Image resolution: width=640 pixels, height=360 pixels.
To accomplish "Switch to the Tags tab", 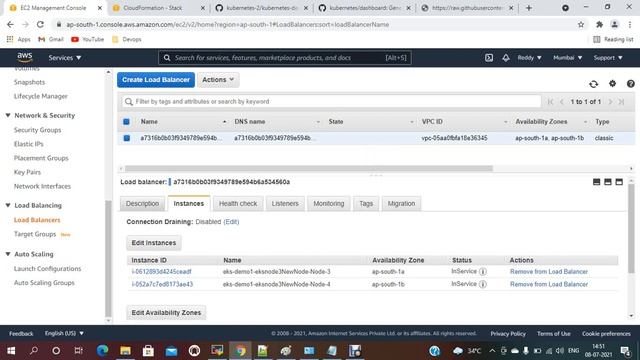I will click(x=366, y=203).
